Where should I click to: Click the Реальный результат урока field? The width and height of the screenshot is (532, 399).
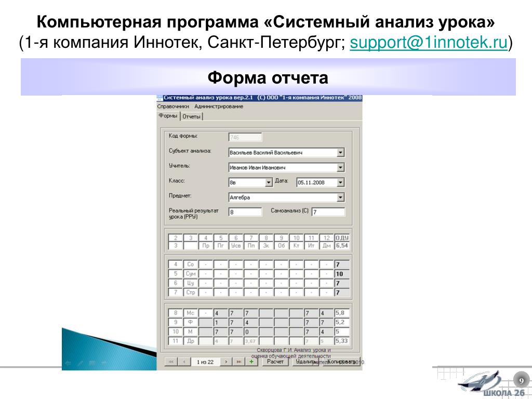245,212
